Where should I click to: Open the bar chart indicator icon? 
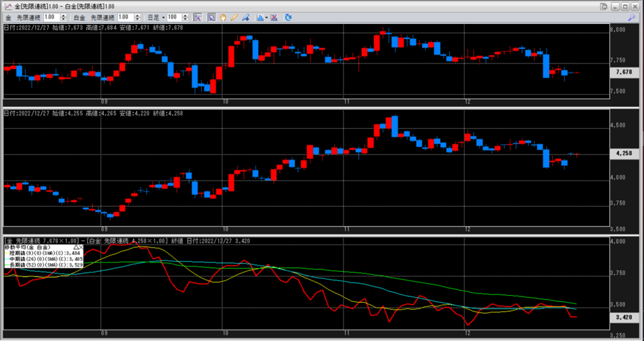click(x=260, y=18)
